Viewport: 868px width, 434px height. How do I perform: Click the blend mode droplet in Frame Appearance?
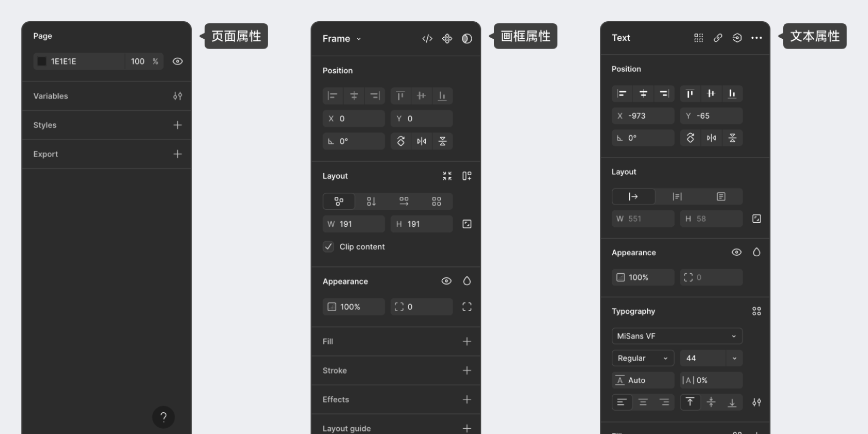pyautogui.click(x=467, y=281)
